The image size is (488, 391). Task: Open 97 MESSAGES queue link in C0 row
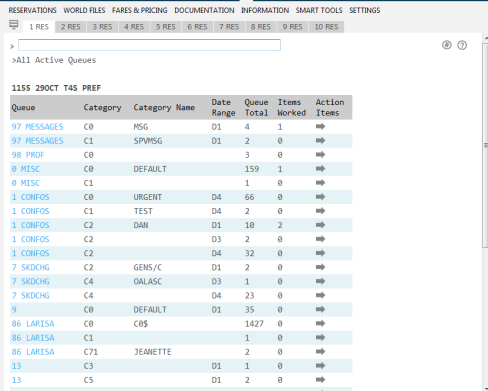pos(37,127)
